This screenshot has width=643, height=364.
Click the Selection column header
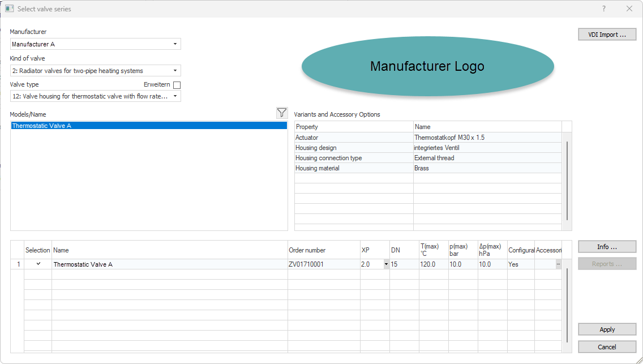(x=38, y=250)
